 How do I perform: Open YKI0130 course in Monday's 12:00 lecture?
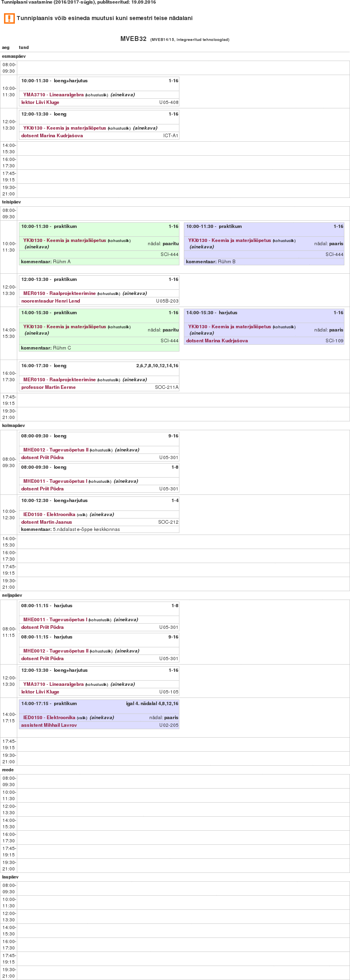point(65,128)
